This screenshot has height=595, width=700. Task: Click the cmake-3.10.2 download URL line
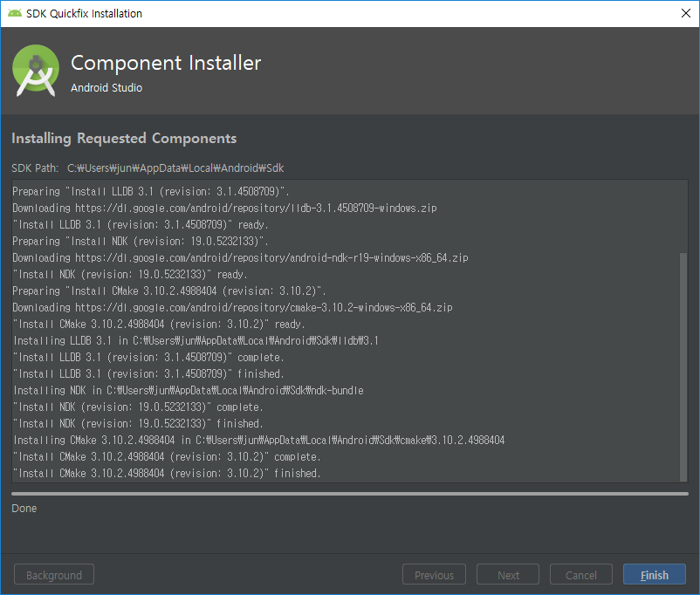coord(232,308)
